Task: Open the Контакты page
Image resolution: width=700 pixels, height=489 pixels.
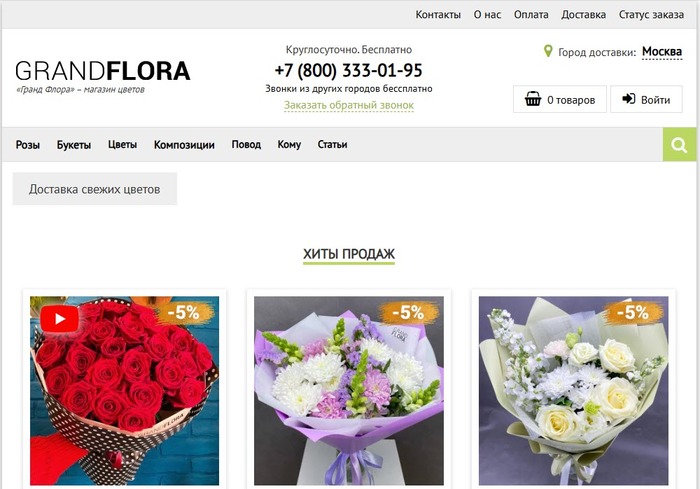Action: pyautogui.click(x=438, y=15)
